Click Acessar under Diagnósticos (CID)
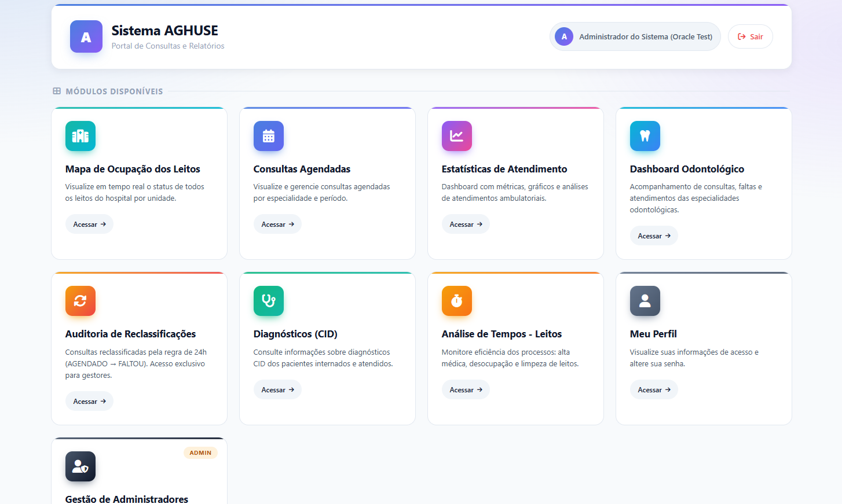Viewport: 842px width, 504px height. (277, 389)
